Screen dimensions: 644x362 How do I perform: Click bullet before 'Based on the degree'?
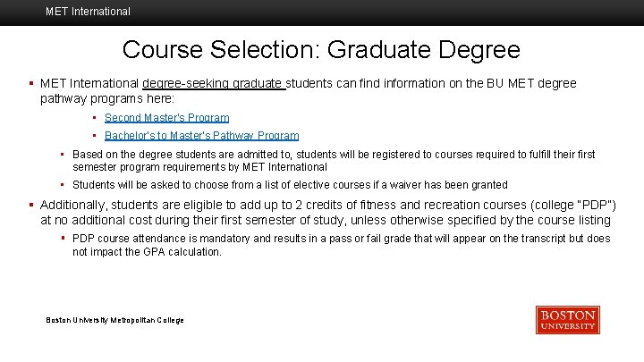point(63,155)
